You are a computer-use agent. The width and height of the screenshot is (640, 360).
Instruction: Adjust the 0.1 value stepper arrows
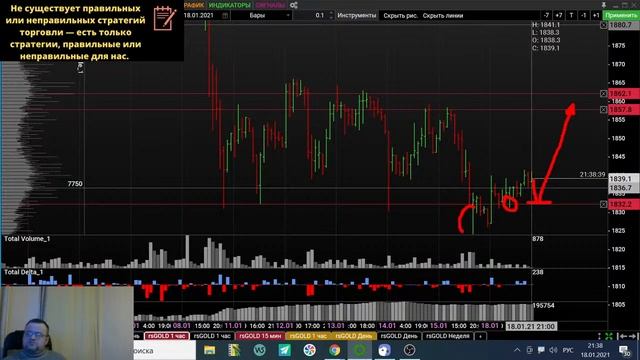[331, 16]
